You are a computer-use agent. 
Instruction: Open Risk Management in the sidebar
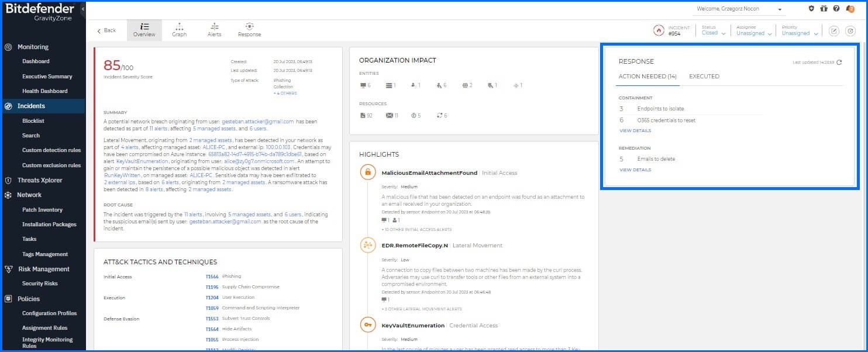click(x=43, y=269)
